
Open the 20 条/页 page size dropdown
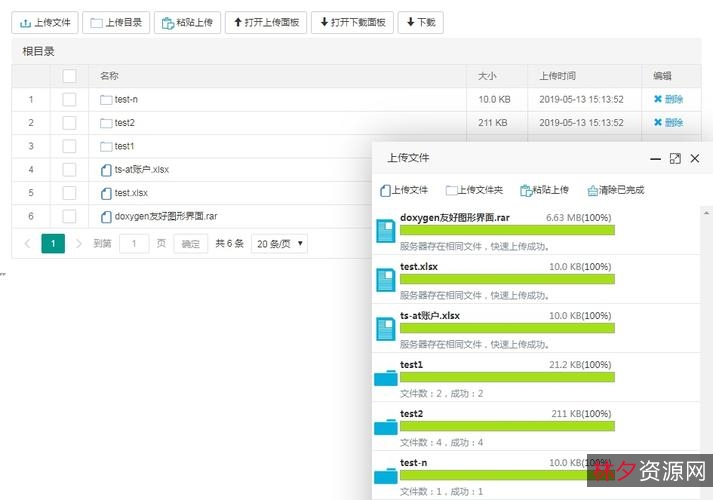point(279,244)
